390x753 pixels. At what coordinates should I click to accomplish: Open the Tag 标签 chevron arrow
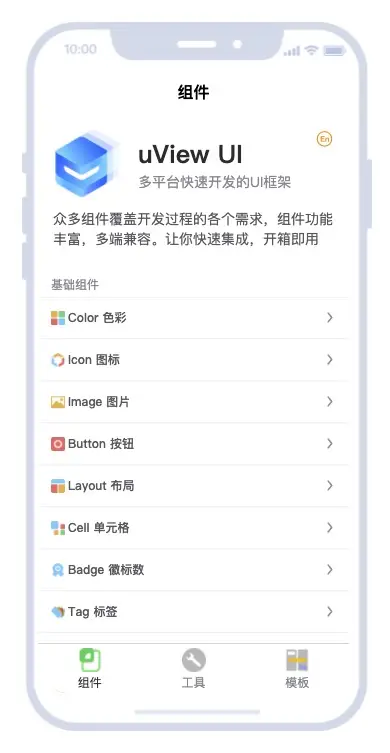pyautogui.click(x=329, y=611)
